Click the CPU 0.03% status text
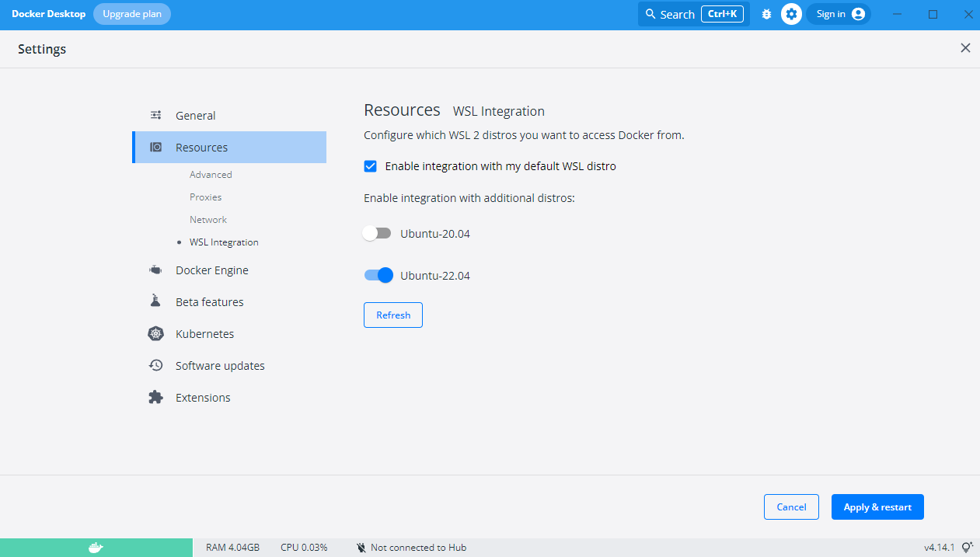 304,548
